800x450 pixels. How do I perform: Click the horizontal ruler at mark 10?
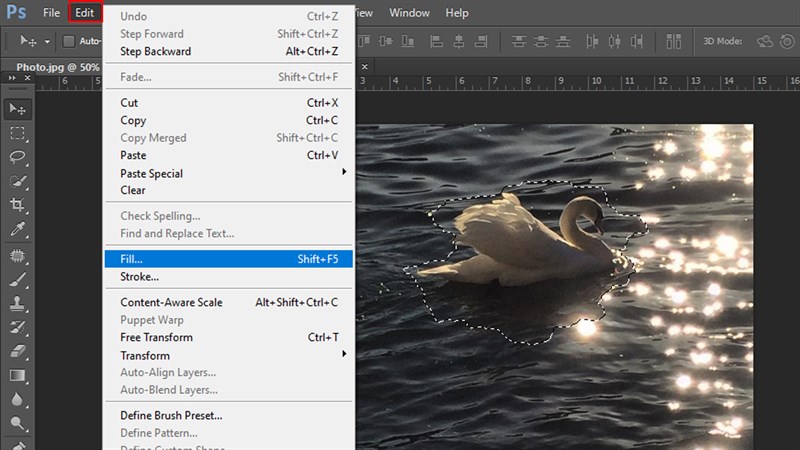pos(596,81)
